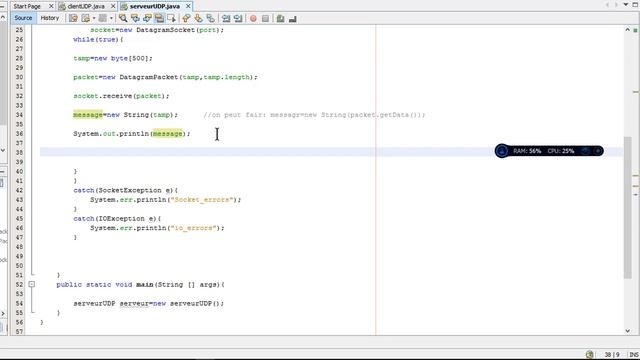Toggle Rectangular Selection icon
This screenshot has width=640, height=360.
click(x=171, y=18)
